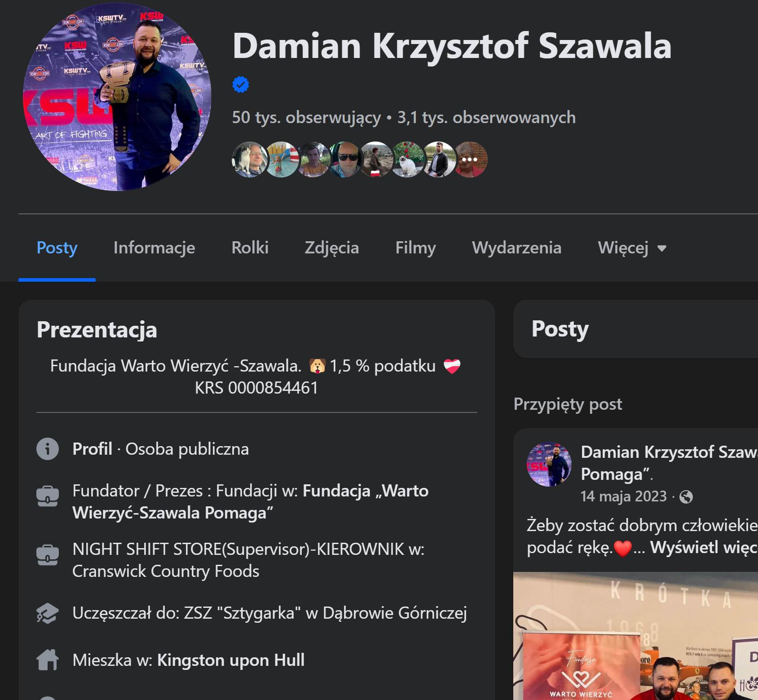
Task: Click graduation cap icon next to ZSZ Sztygarka
Action: (48, 613)
